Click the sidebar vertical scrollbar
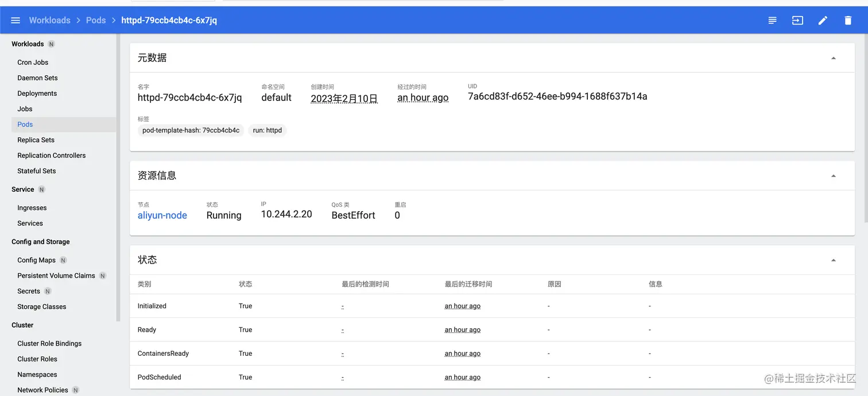 pyautogui.click(x=118, y=178)
